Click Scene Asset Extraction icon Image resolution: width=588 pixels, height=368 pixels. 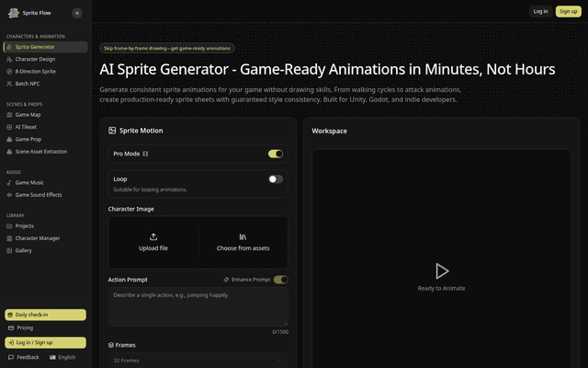[x=9, y=152]
